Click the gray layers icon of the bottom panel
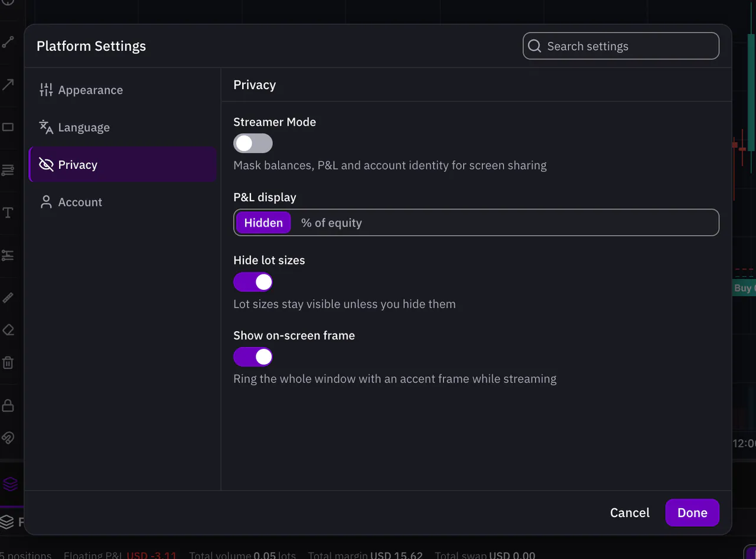This screenshot has height=559, width=756. (x=6, y=522)
